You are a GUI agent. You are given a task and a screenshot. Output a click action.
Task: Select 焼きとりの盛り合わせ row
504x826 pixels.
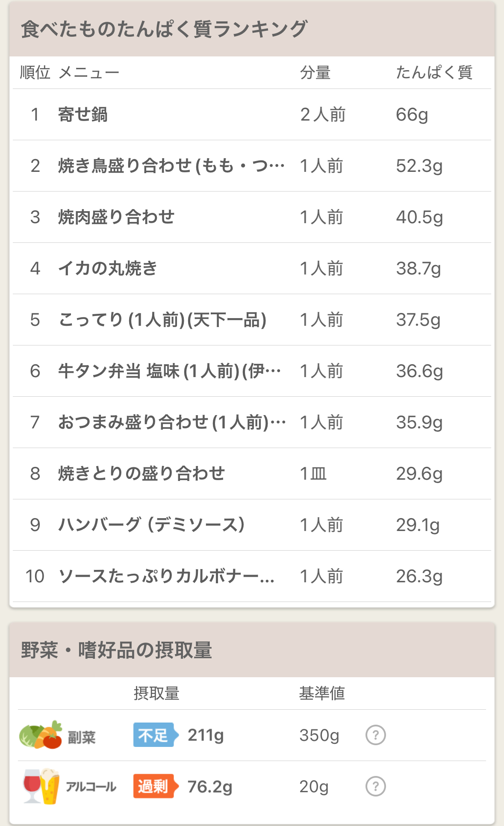[x=252, y=474]
